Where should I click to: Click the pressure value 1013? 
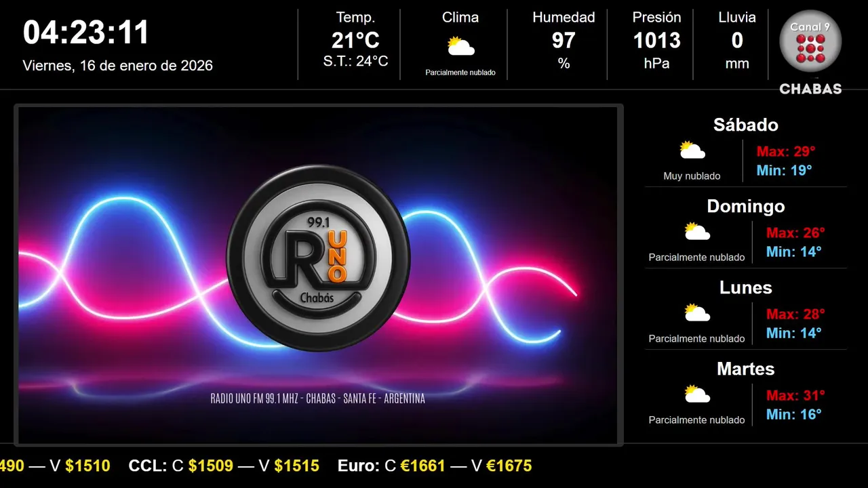(656, 41)
